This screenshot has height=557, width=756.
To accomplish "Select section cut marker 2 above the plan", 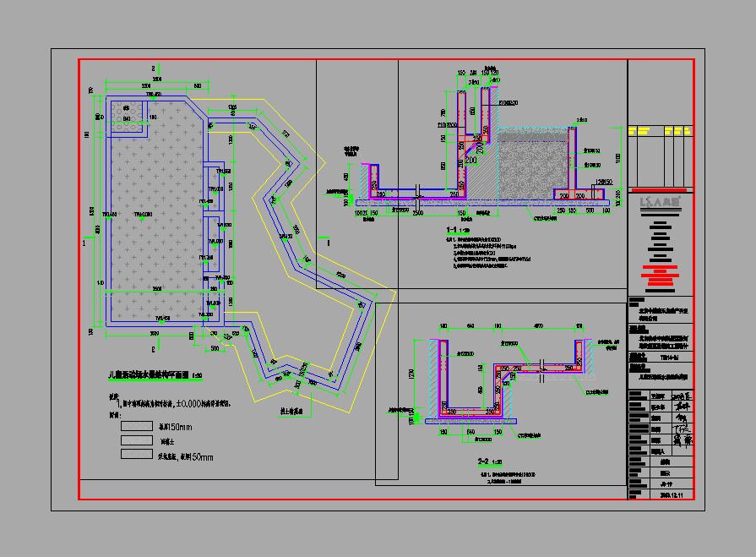I will coord(154,68).
